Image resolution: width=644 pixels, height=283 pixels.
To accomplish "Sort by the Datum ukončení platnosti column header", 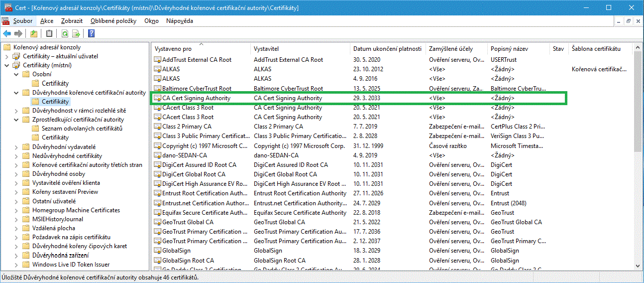I will click(387, 49).
